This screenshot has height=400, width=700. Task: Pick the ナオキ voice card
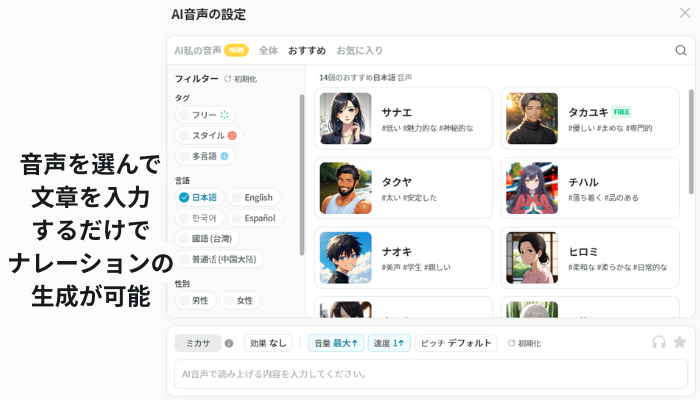[404, 258]
